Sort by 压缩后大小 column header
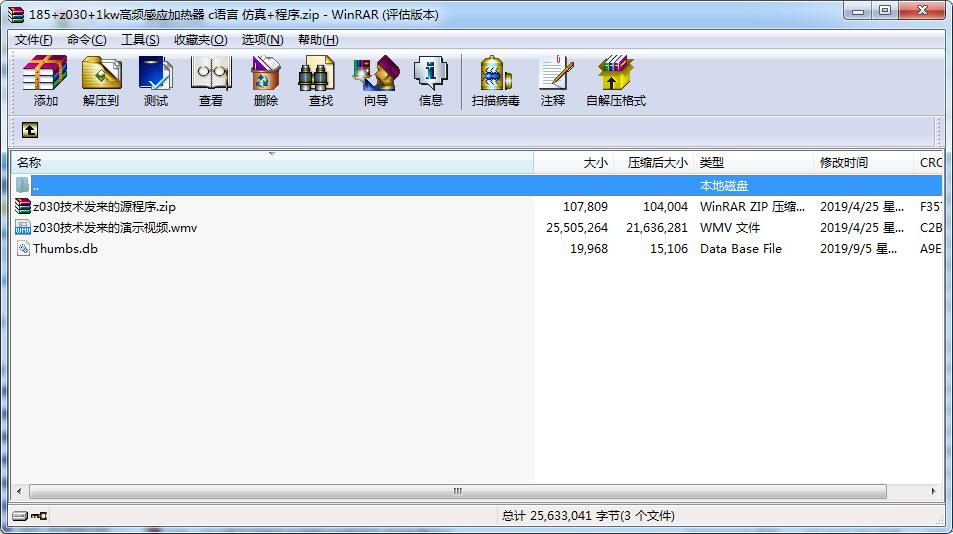This screenshot has width=953, height=534. click(x=653, y=163)
